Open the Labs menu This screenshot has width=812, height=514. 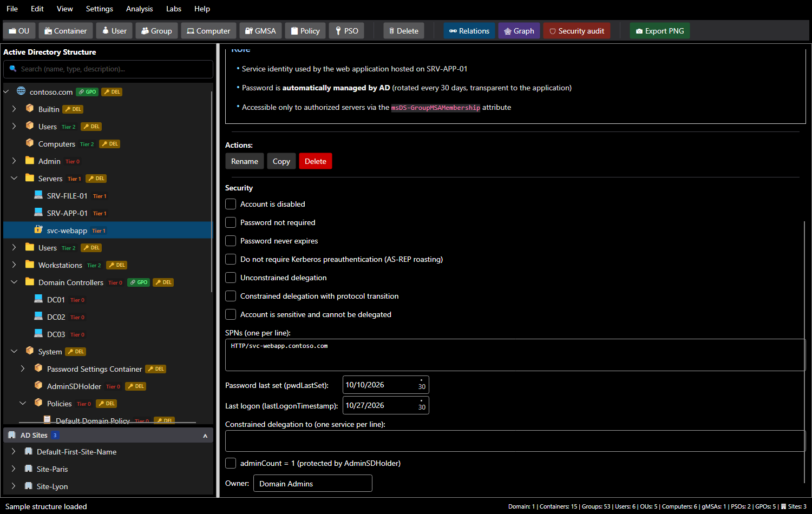(x=174, y=9)
